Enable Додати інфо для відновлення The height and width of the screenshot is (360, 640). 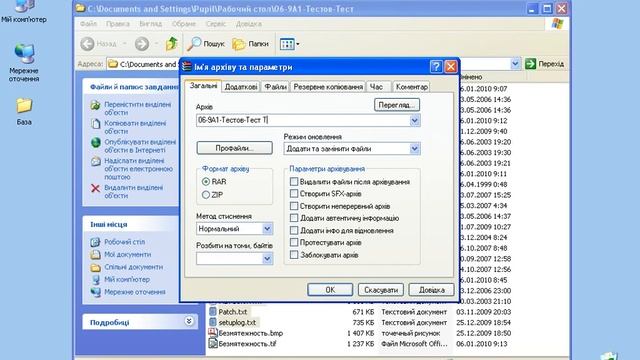tap(294, 230)
